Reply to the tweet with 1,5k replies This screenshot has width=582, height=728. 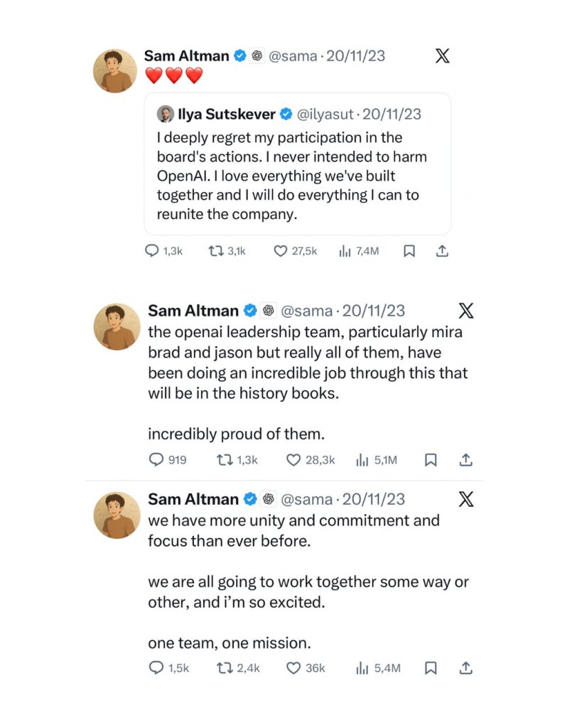tap(156, 668)
